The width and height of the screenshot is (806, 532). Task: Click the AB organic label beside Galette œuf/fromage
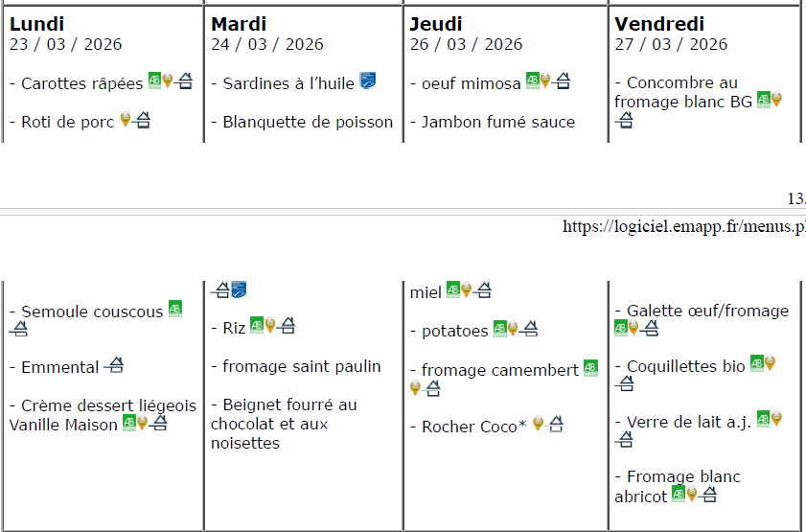[620, 328]
